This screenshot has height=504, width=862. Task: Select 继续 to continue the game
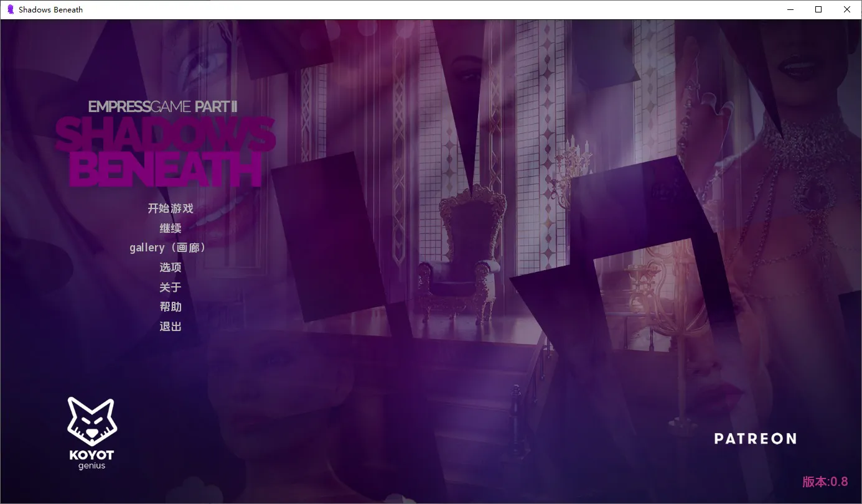171,228
